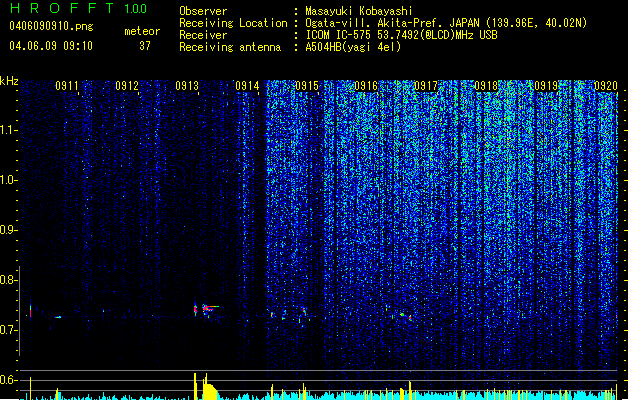629x400 pixels.
Task: Click the Receiving antenna label
Action: pyautogui.click(x=230, y=47)
